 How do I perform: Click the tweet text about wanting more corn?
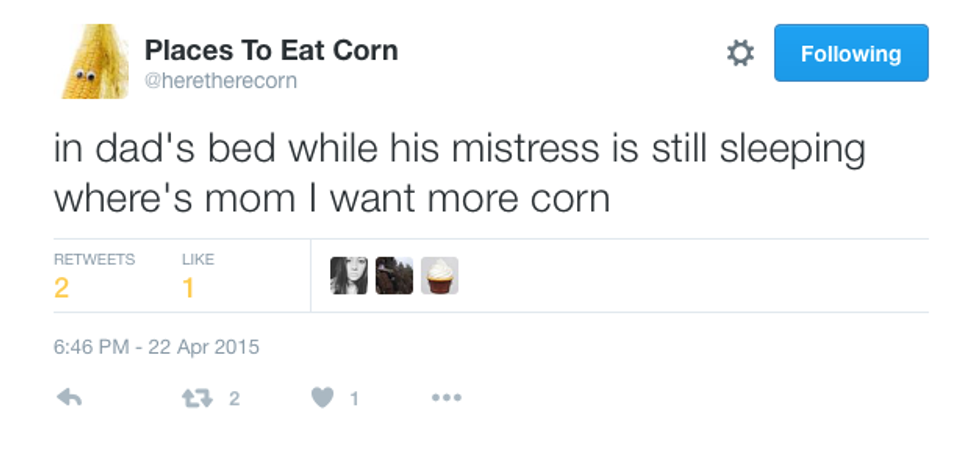point(458,173)
